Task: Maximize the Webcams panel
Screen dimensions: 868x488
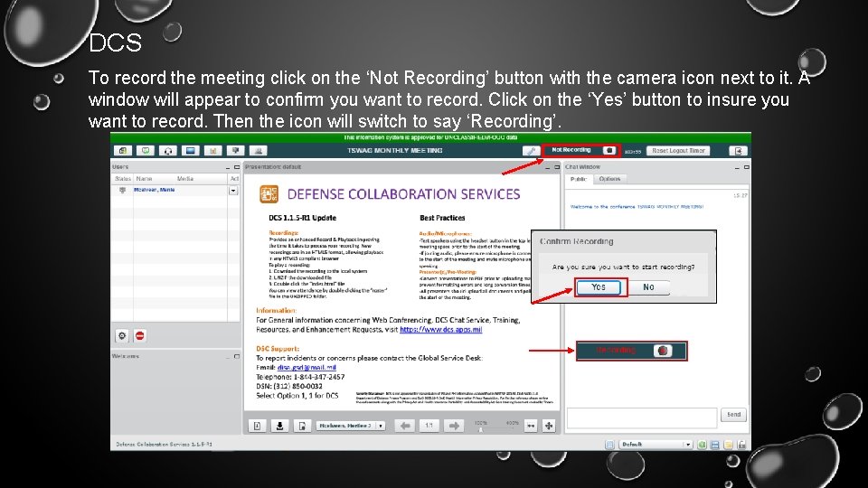Action: click(237, 356)
